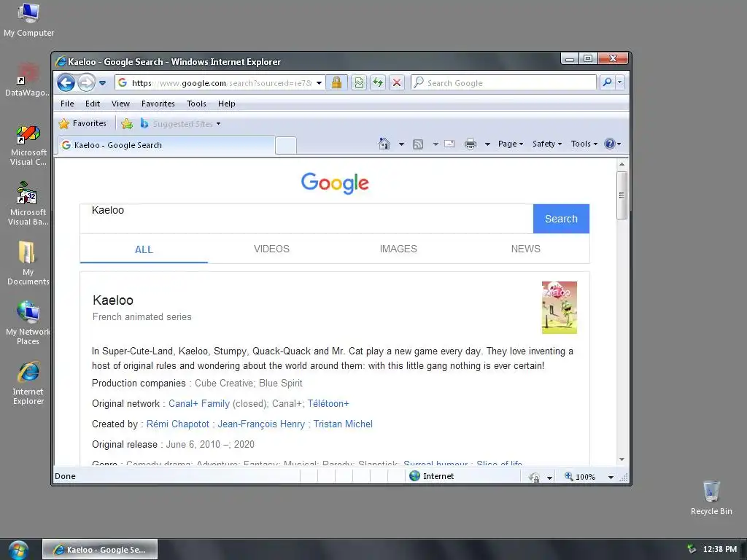Click the Forward arrow navigation button
This screenshot has height=560, width=747.
click(x=86, y=83)
